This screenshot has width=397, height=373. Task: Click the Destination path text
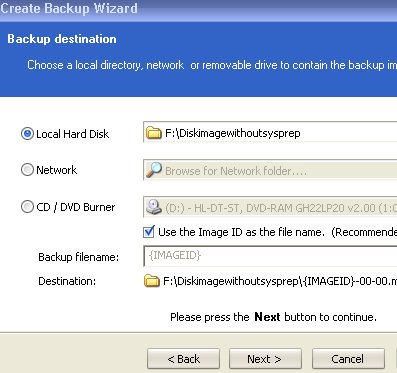click(280, 281)
